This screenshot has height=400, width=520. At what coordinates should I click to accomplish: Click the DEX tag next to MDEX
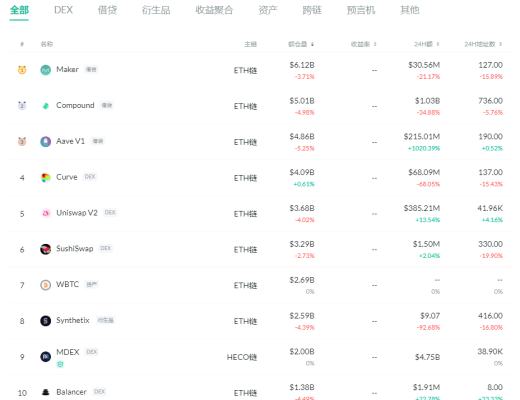point(92,352)
